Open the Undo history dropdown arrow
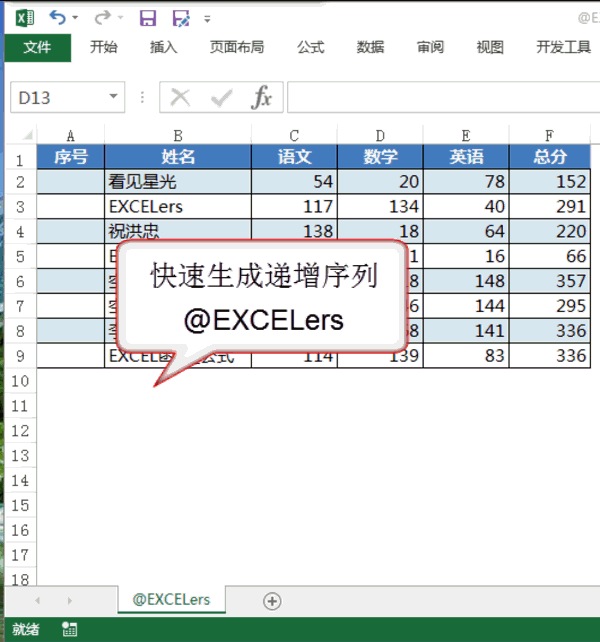 pyautogui.click(x=76, y=19)
